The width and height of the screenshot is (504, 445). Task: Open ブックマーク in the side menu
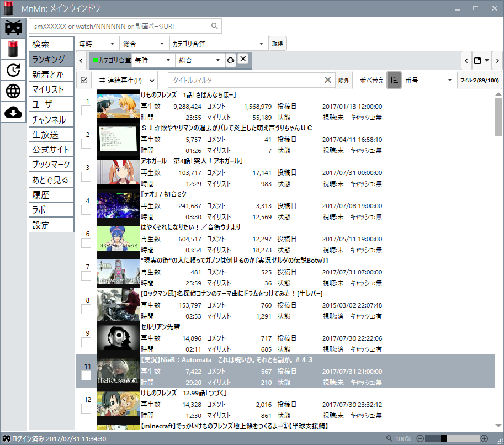click(x=51, y=165)
